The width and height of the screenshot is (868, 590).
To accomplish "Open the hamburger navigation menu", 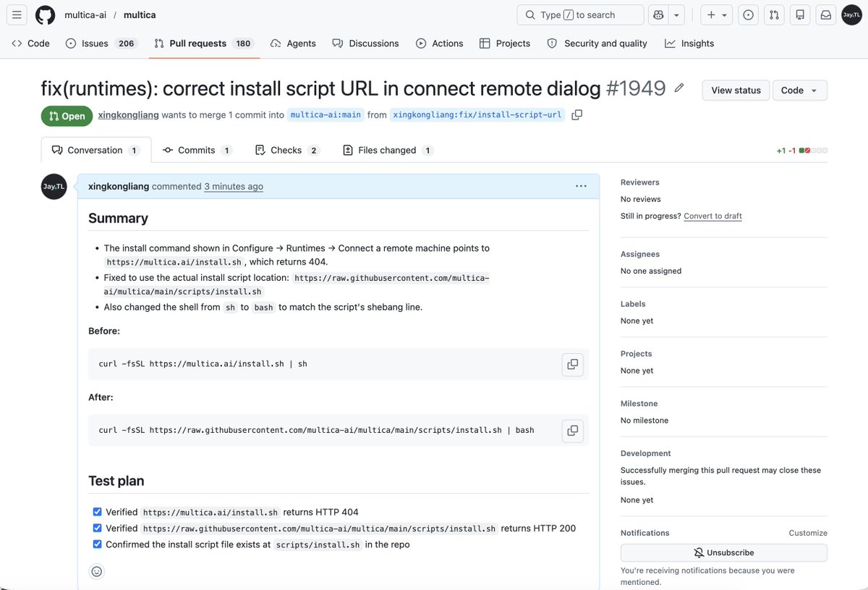I will pos(17,14).
